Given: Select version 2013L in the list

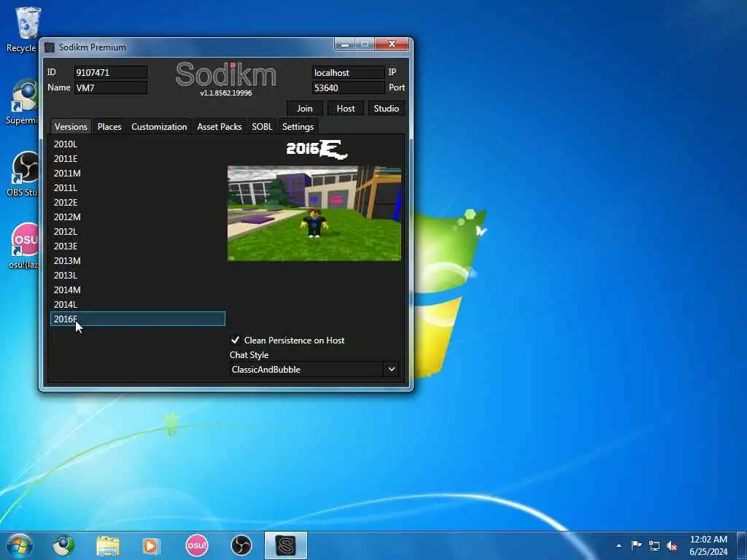Looking at the screenshot, I should [x=138, y=275].
